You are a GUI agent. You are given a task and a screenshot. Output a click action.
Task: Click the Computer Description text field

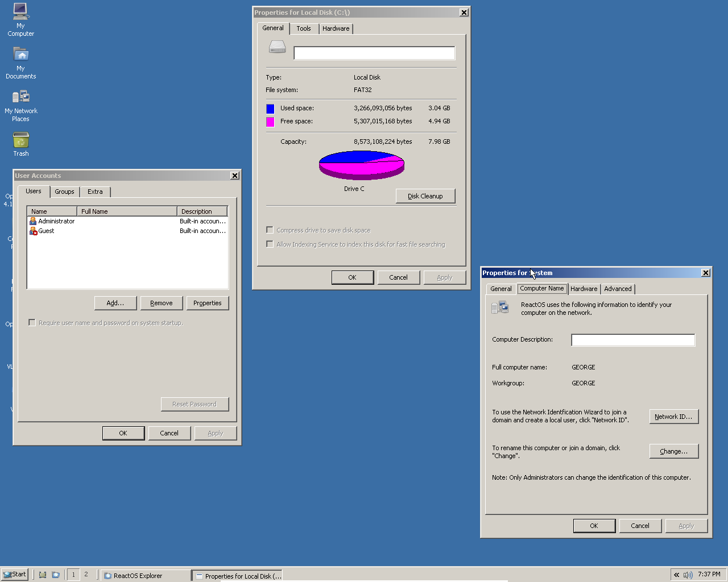(x=633, y=340)
